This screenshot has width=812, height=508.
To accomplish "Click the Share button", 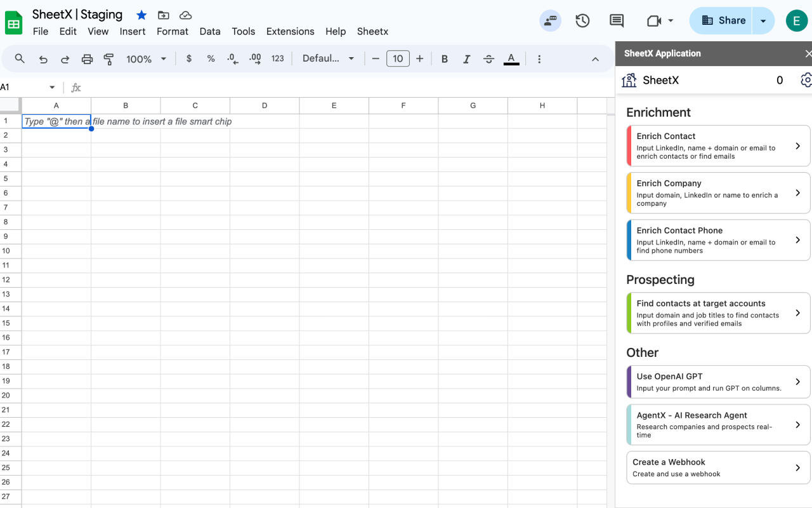I will (x=721, y=20).
